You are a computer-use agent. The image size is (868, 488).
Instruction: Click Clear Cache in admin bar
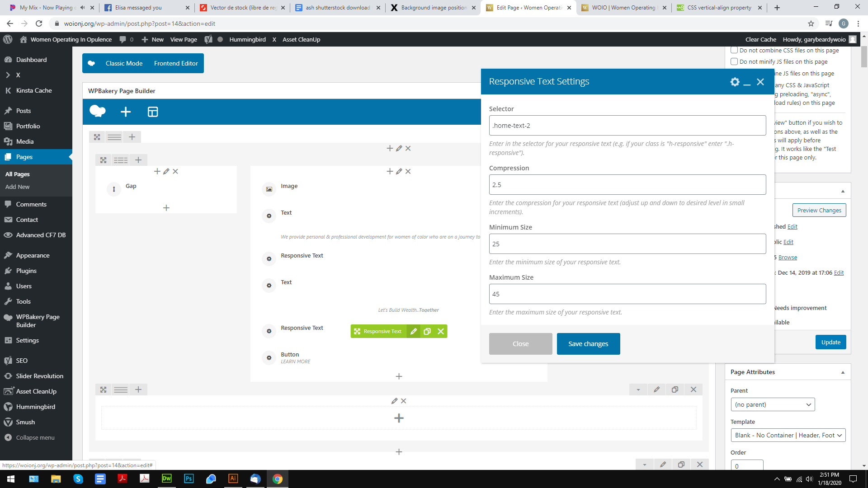click(x=760, y=39)
